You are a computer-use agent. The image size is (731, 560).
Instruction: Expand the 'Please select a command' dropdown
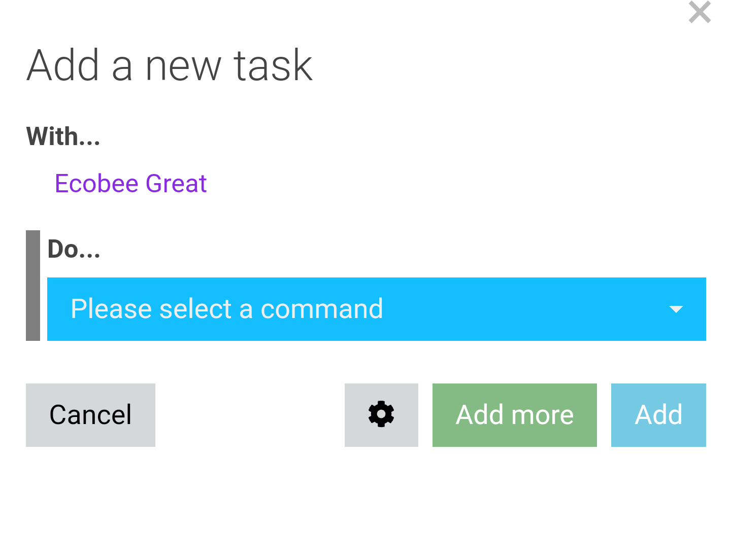point(377,309)
